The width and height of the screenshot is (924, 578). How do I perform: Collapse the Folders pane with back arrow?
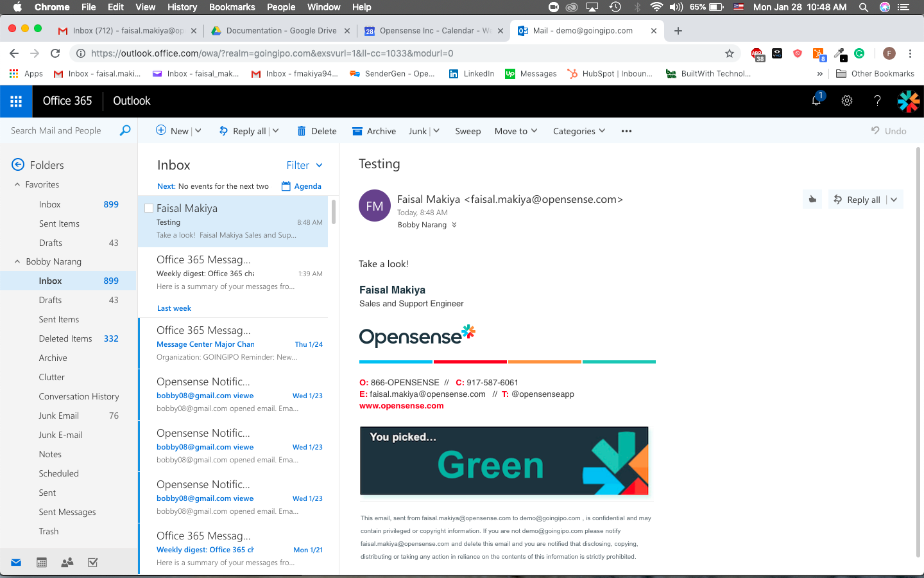click(x=18, y=165)
